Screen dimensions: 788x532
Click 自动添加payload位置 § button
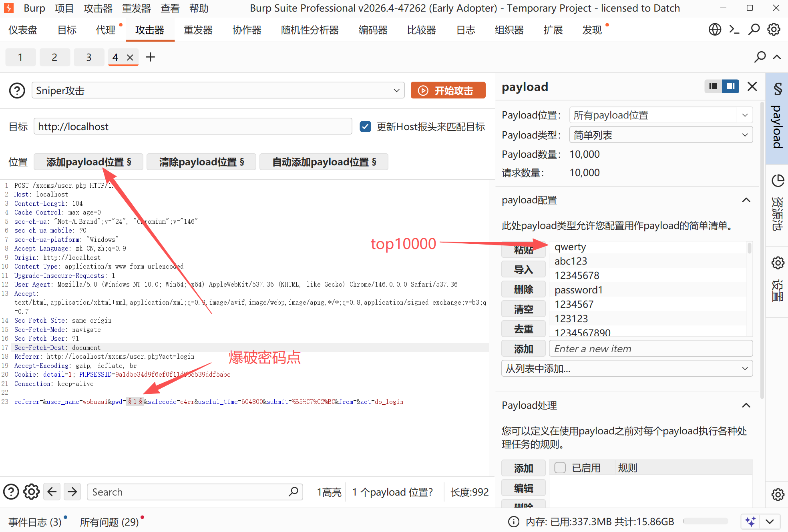click(x=324, y=162)
